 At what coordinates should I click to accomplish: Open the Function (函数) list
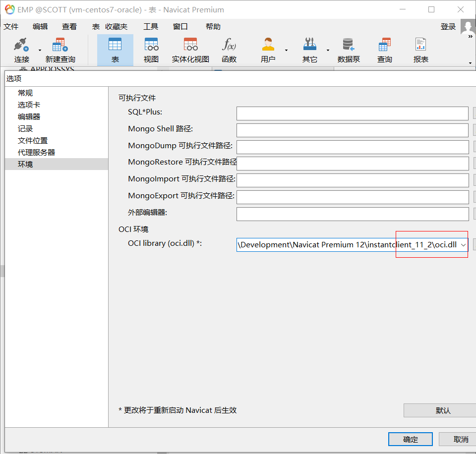(x=229, y=45)
